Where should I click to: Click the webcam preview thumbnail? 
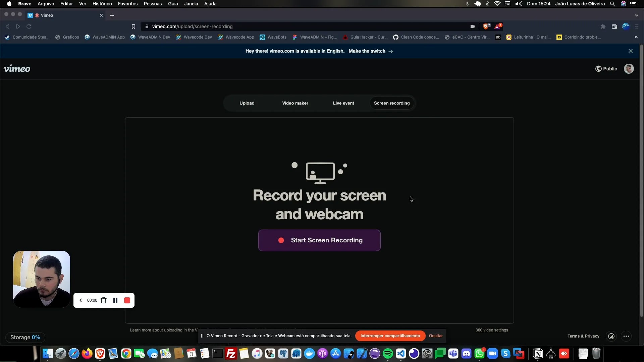(x=42, y=279)
